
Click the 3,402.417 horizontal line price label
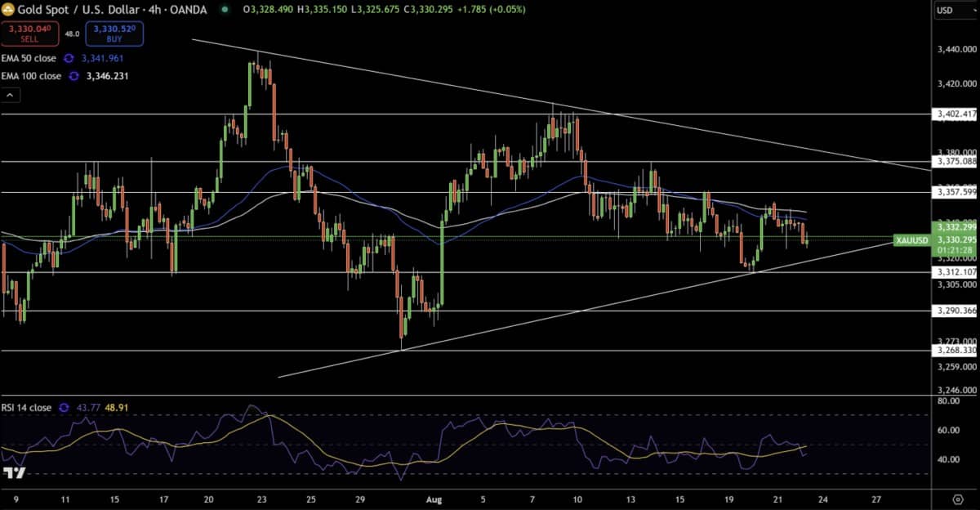[x=954, y=114]
